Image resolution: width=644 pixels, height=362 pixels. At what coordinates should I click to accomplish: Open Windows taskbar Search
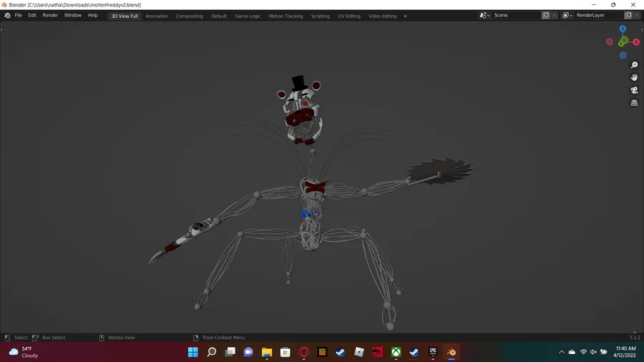pos(212,352)
